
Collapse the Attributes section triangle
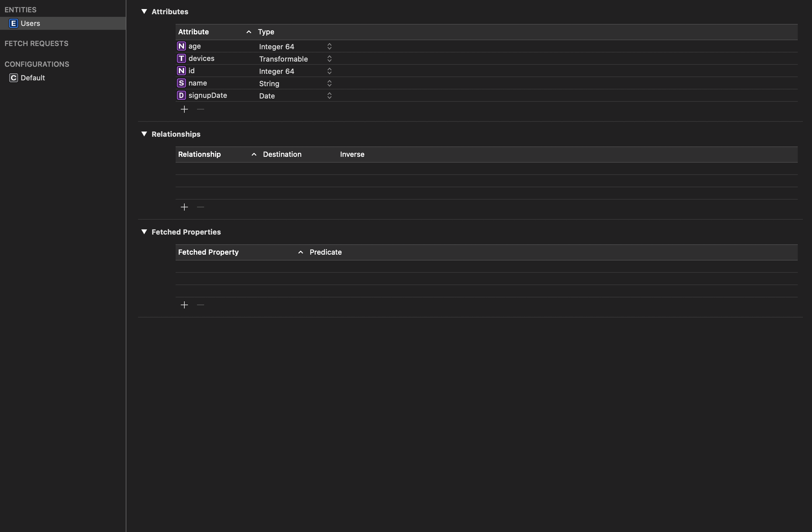(x=144, y=12)
